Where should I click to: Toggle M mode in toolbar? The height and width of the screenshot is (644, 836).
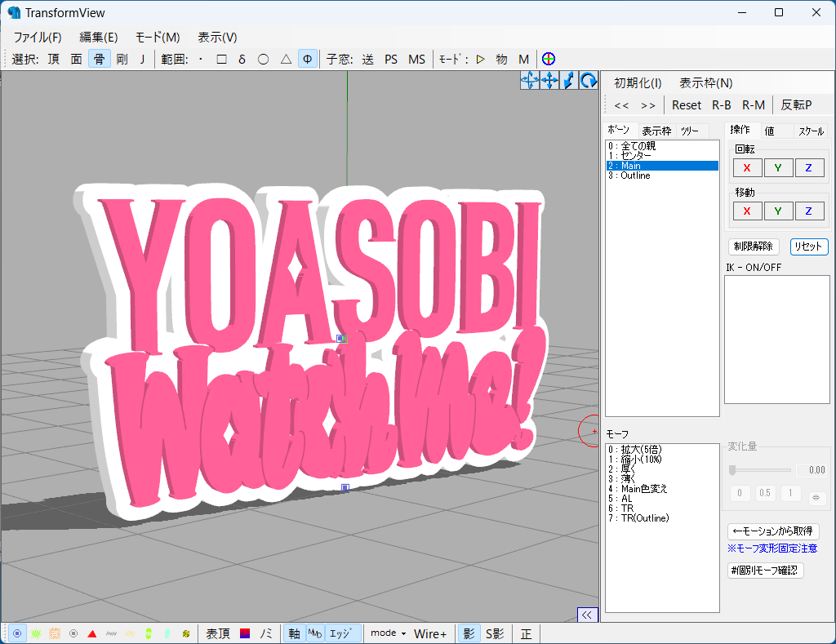[524, 59]
